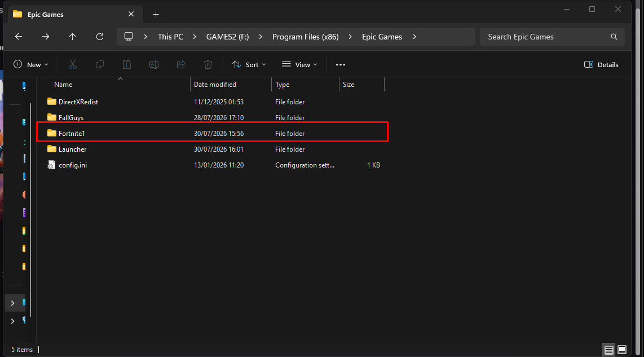Go up one folder level
Screen dimensions: 644x357
point(73,37)
